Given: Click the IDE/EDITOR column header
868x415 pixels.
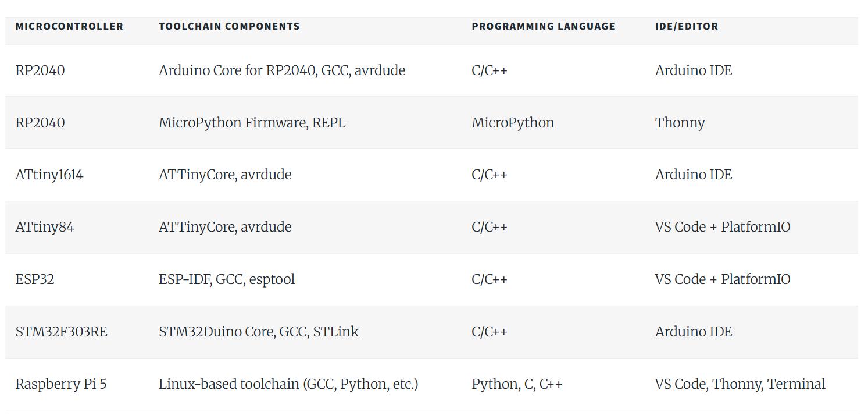Looking at the screenshot, I should pyautogui.click(x=687, y=26).
